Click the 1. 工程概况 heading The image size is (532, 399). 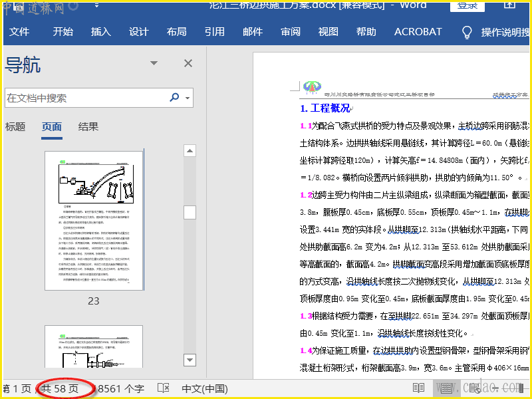pyautogui.click(x=325, y=108)
